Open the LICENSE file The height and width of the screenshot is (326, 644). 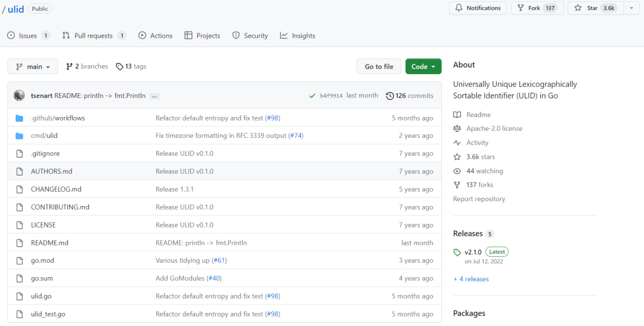click(x=43, y=225)
